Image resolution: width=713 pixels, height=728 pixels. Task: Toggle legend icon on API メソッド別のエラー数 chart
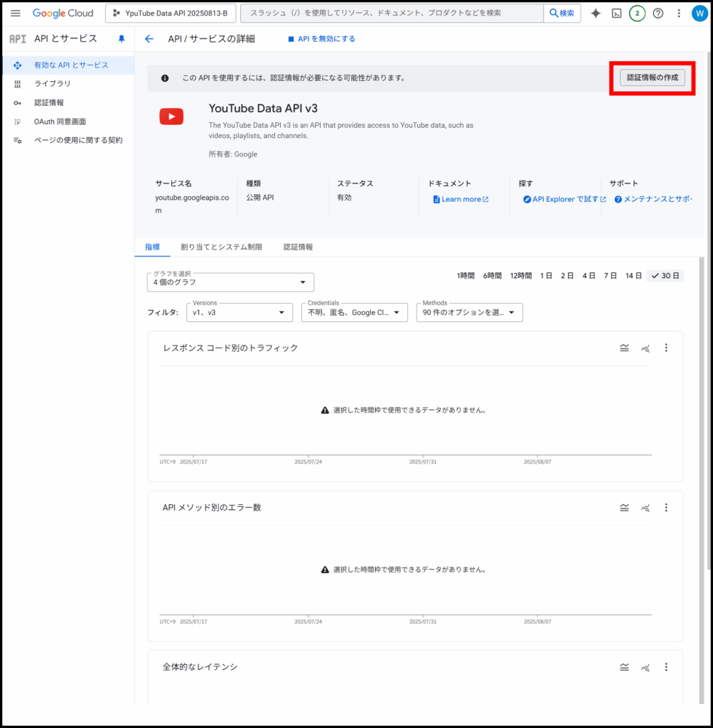point(624,508)
